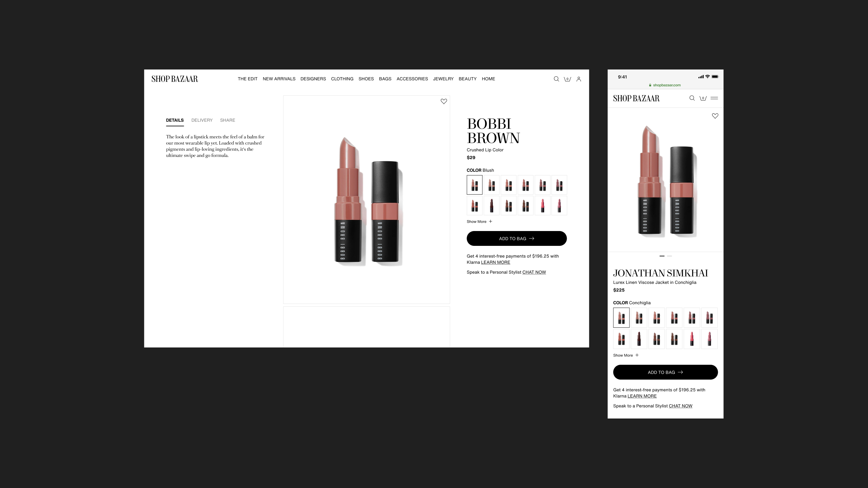Click desktop Klarna LEARN MORE link
This screenshot has height=488, width=868.
coord(495,262)
